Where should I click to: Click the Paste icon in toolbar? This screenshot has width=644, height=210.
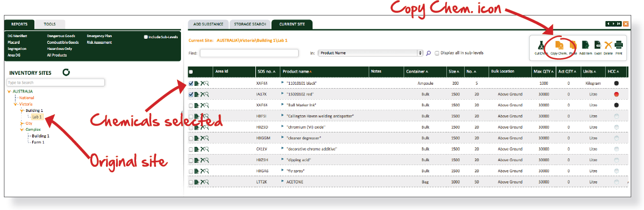pos(573,45)
